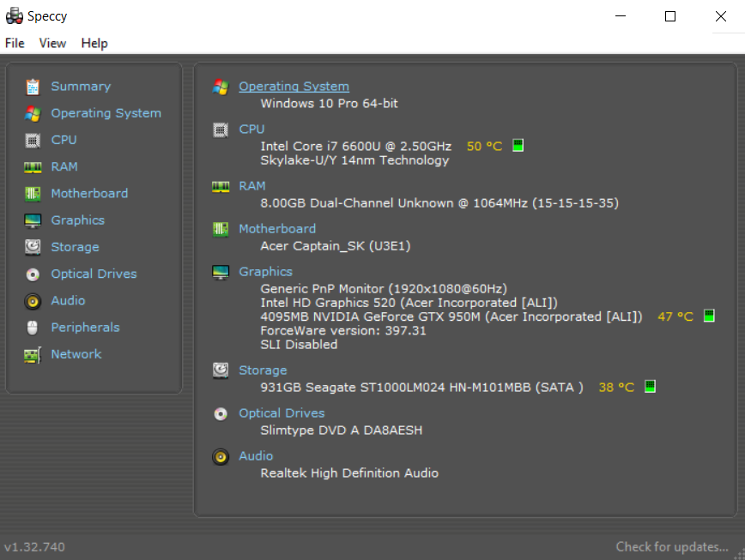Select Summary in the sidebar
This screenshot has width=745, height=560.
[x=81, y=87]
